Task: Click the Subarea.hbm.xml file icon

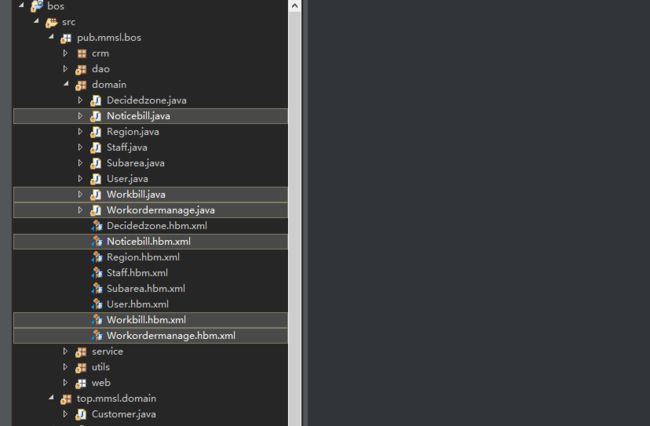Action: click(x=97, y=289)
